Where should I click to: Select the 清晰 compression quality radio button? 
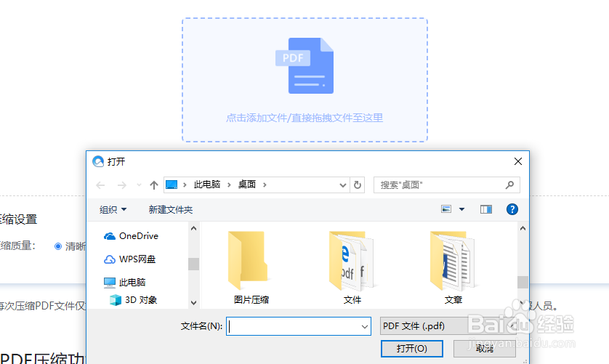coord(58,246)
